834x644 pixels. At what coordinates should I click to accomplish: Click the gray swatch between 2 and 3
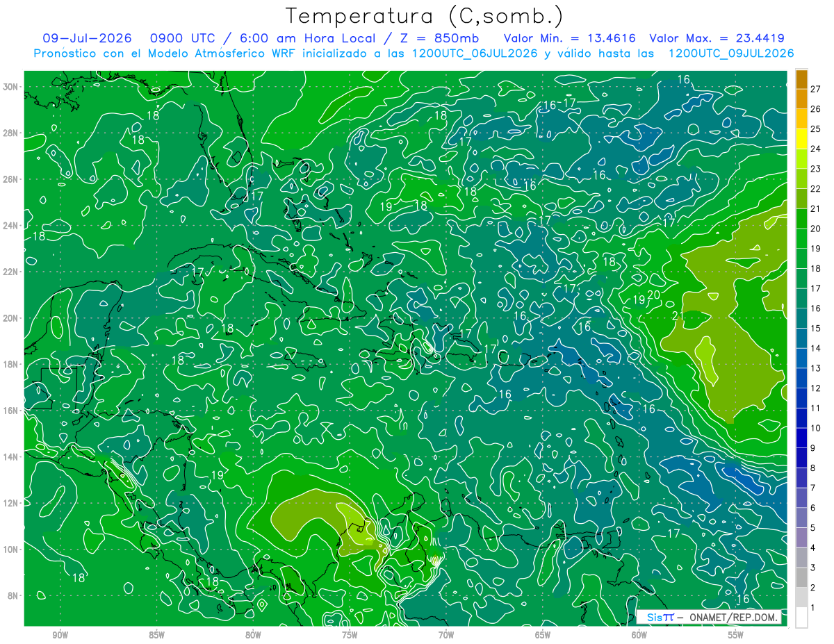coord(801,577)
